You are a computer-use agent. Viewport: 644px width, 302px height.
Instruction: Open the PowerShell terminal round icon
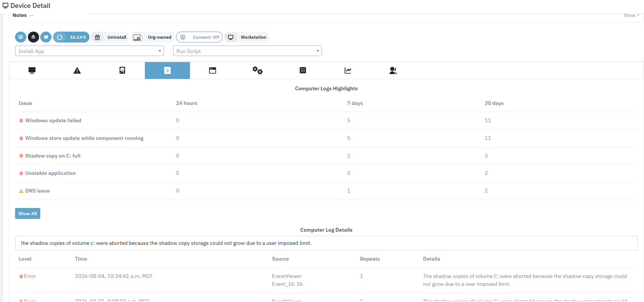tap(46, 37)
